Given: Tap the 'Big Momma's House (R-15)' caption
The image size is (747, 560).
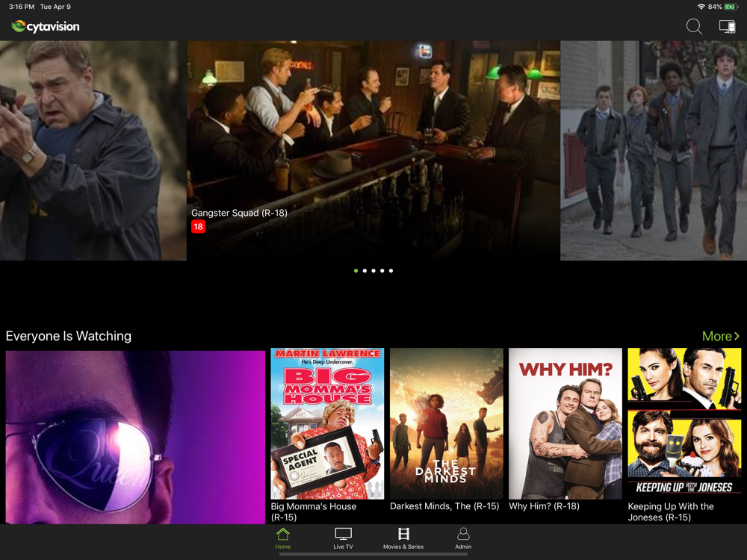Looking at the screenshot, I should (314, 512).
